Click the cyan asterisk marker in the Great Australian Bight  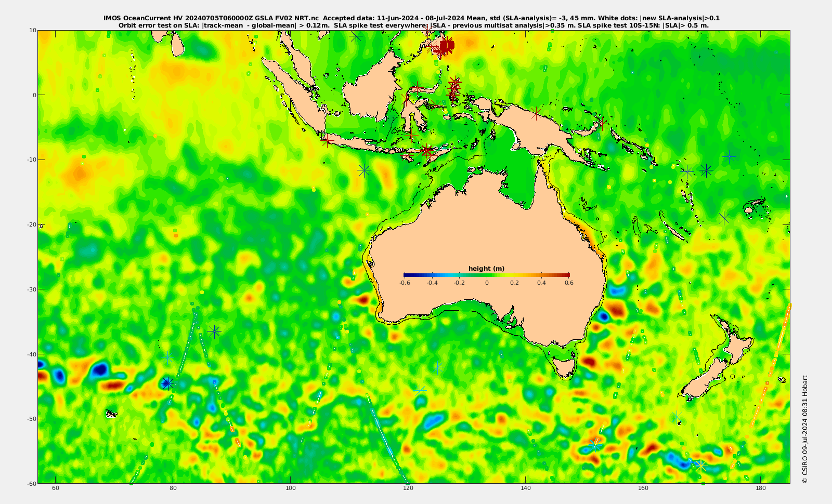click(438, 367)
